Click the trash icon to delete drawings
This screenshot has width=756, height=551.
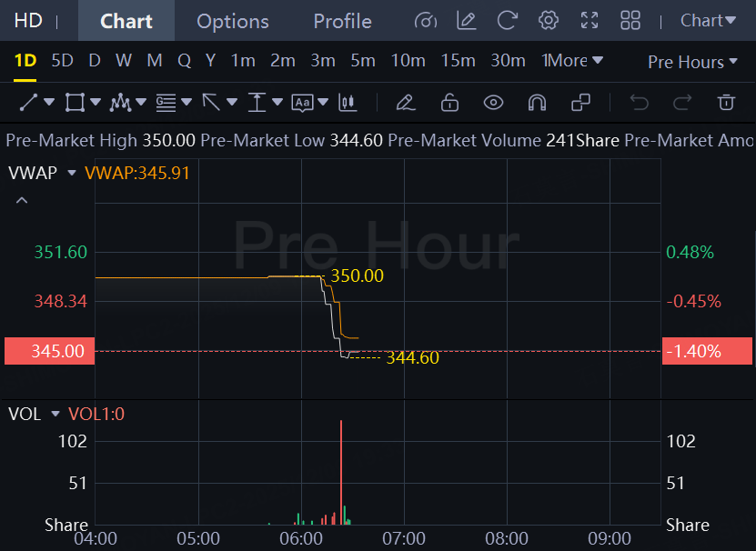726,102
